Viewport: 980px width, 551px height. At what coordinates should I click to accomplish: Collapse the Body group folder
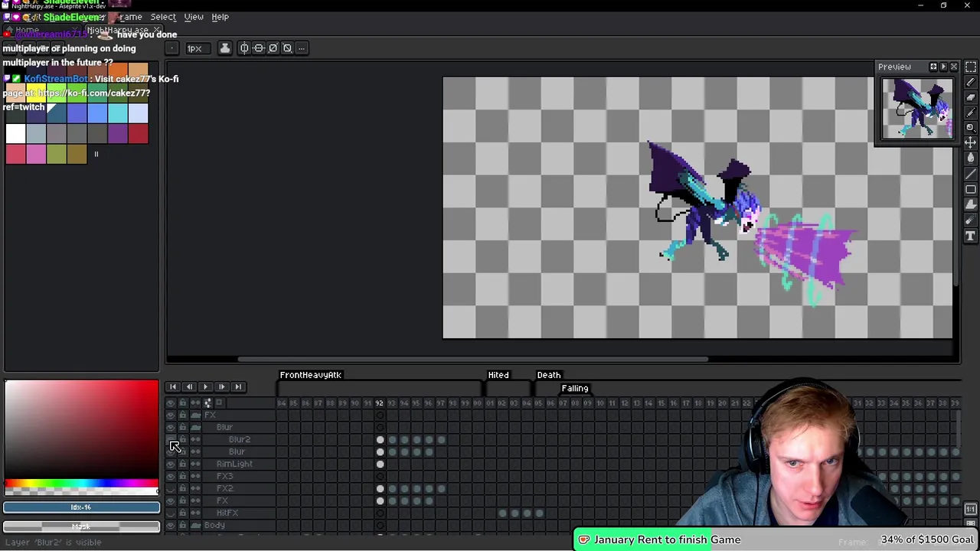coord(195,525)
